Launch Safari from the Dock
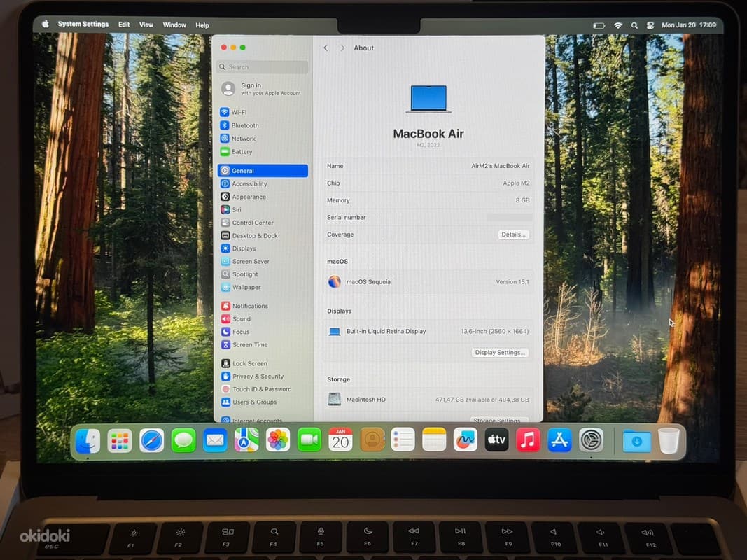This screenshot has height=560, width=747. point(151,440)
